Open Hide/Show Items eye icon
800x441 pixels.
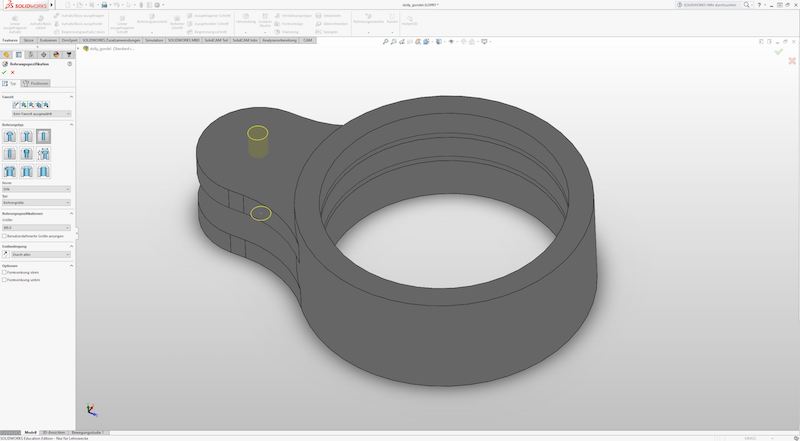click(x=451, y=41)
